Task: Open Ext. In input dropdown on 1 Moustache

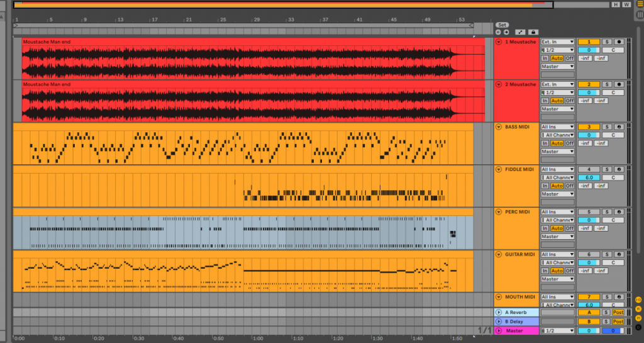Action: 558,42
